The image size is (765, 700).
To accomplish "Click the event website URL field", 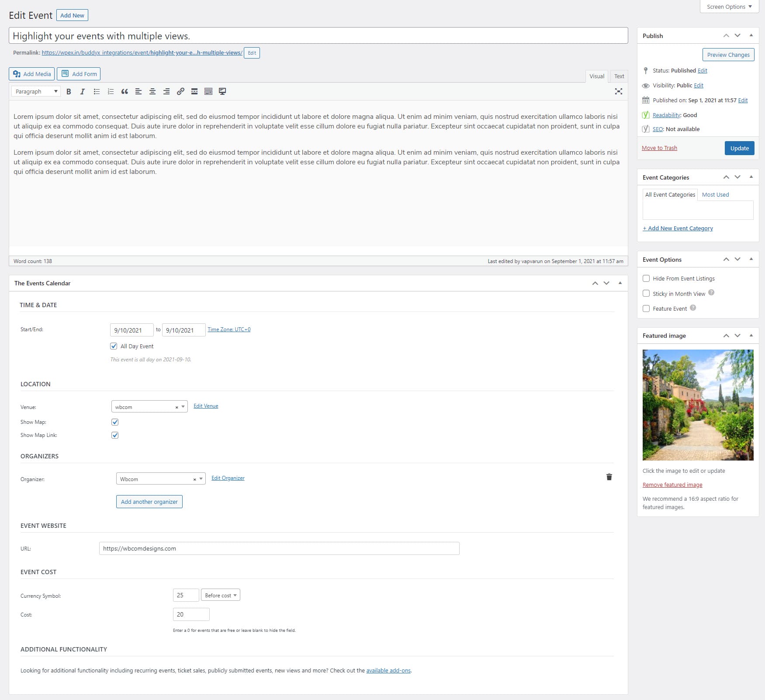I will pos(279,548).
